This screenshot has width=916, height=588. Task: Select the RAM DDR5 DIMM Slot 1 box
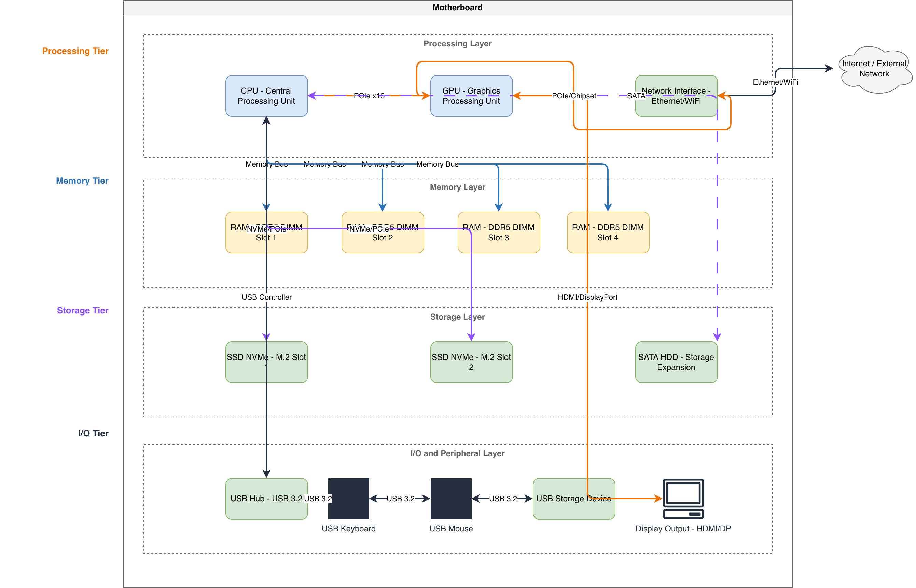pyautogui.click(x=266, y=233)
